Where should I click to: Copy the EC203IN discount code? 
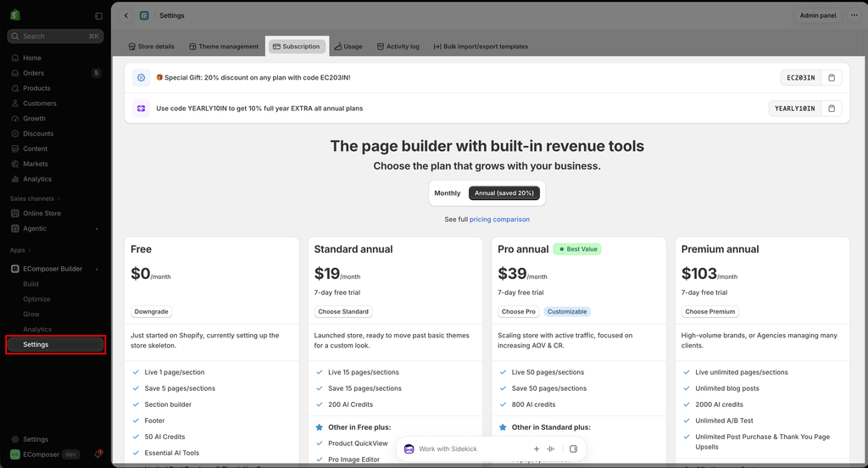coord(832,77)
